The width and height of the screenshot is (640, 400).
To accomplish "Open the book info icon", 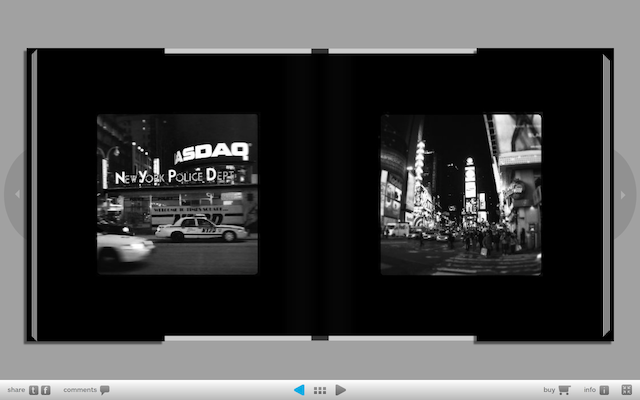I will point(604,390).
